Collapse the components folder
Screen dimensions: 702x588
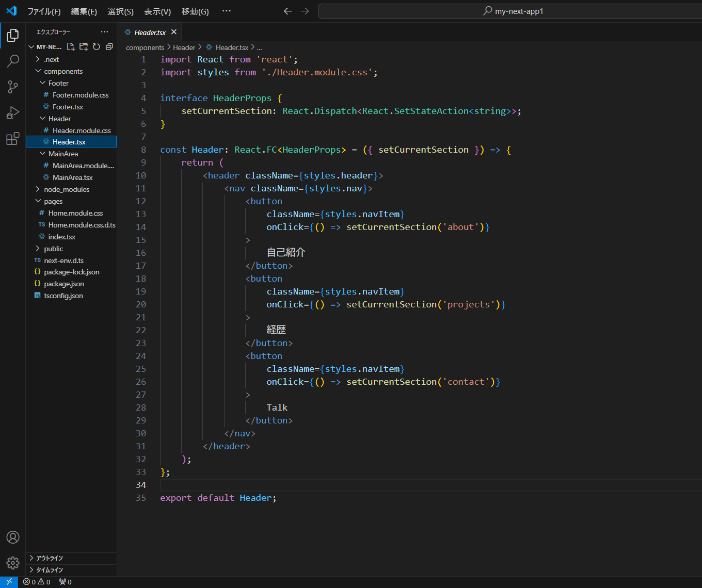(63, 71)
